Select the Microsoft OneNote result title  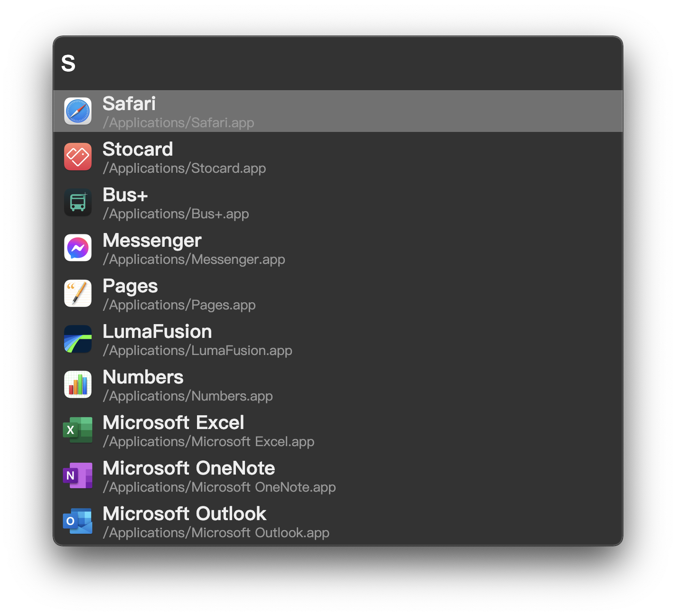click(x=189, y=468)
